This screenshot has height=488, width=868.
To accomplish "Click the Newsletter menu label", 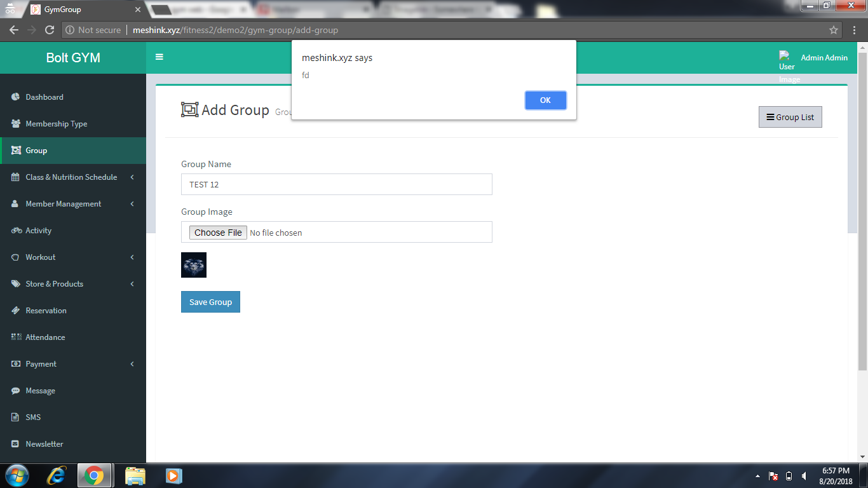I will tap(44, 444).
